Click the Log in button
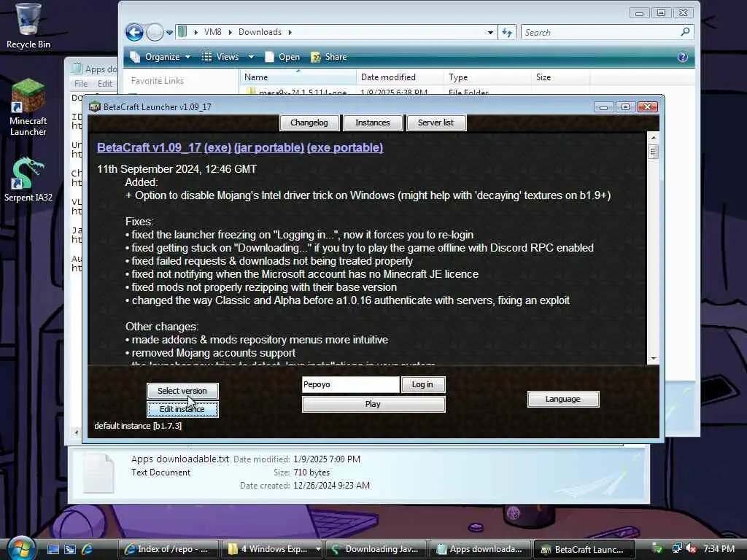 click(422, 385)
